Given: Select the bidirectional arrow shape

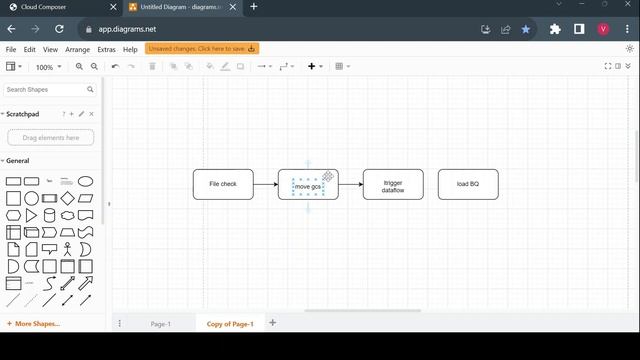Looking at the screenshot, I should point(67,283).
